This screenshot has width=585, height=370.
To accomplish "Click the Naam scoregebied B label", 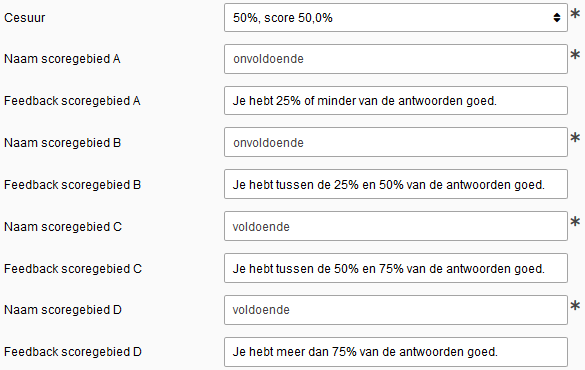I will pyautogui.click(x=62, y=142).
